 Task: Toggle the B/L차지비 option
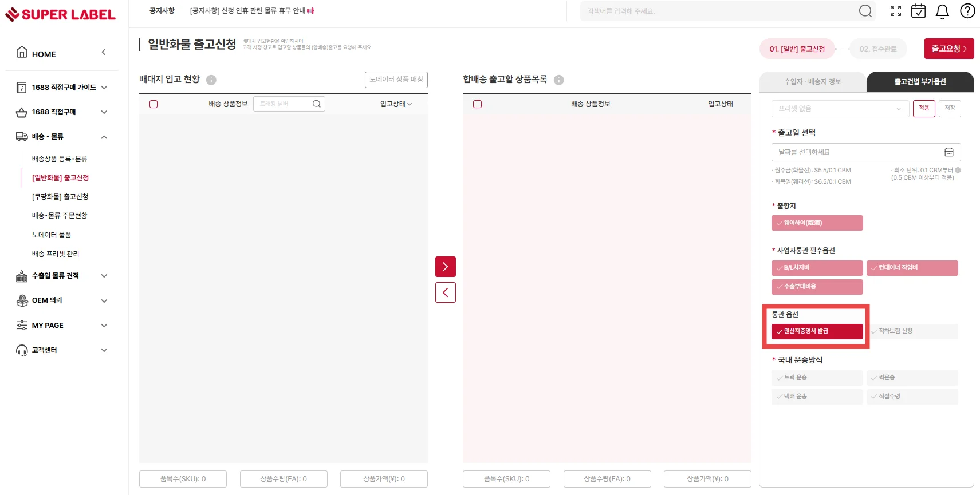pyautogui.click(x=817, y=268)
